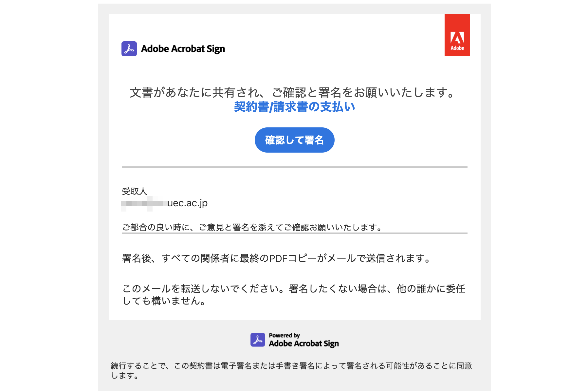Click the white A symbol in the Adobe logo

pos(457,38)
